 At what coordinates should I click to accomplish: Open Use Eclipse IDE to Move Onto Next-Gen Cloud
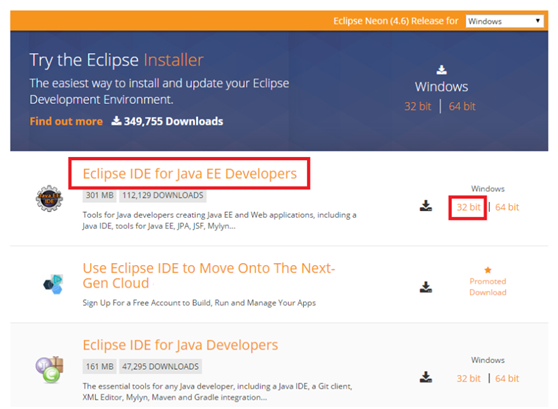click(209, 276)
